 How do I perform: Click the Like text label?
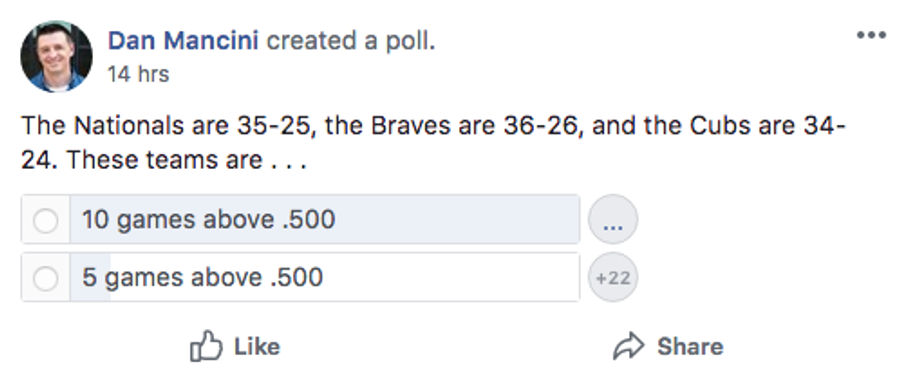(x=257, y=346)
